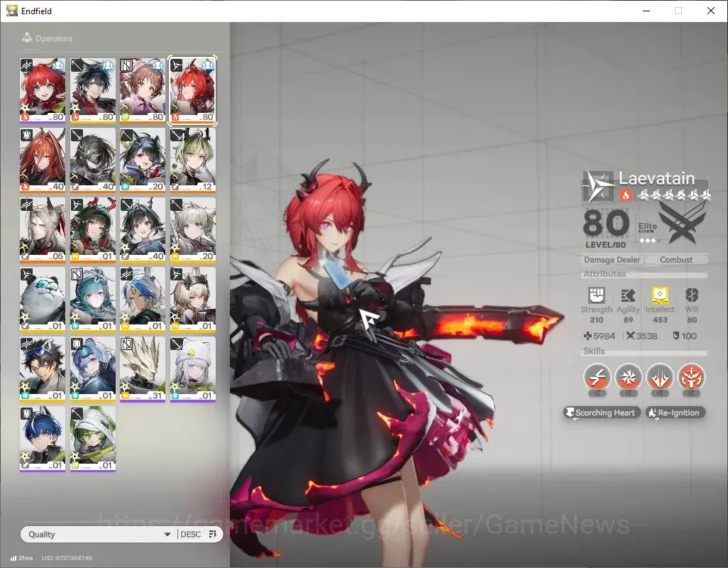
Task: Select the long red-haired level 40 operator card
Action: coord(43,160)
